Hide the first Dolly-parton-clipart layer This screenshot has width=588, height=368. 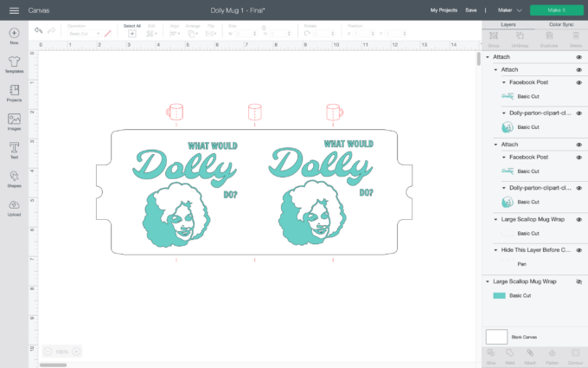point(579,113)
